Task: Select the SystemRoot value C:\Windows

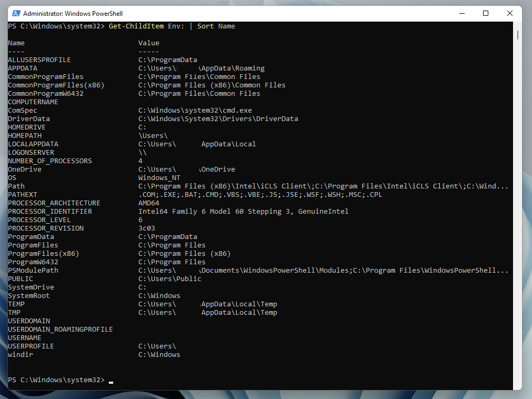Action: [159, 295]
